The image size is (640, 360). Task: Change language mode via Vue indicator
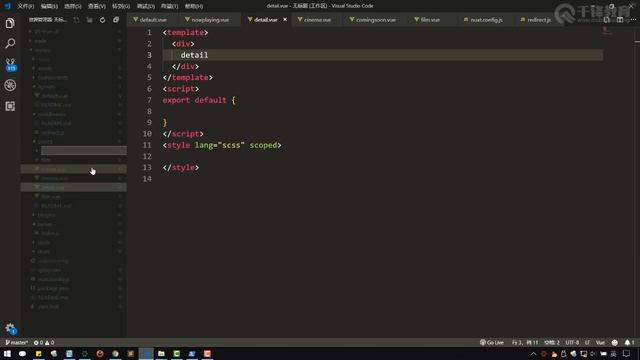click(600, 342)
